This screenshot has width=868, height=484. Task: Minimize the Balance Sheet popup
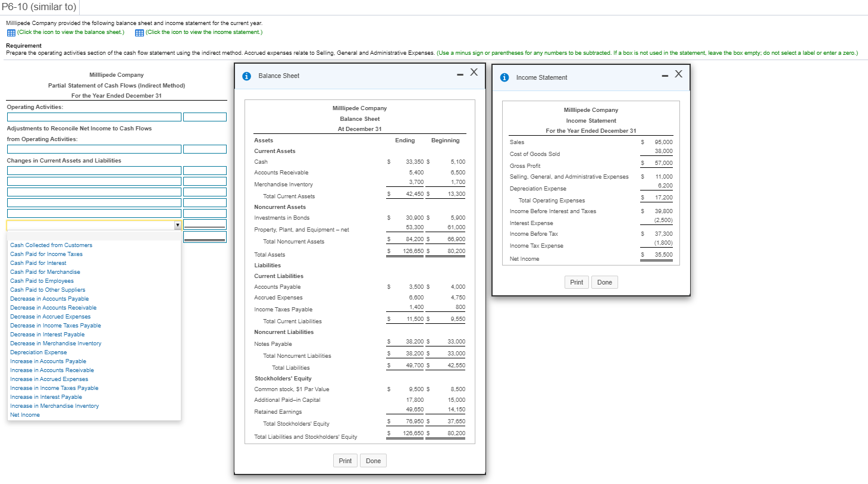tap(460, 74)
